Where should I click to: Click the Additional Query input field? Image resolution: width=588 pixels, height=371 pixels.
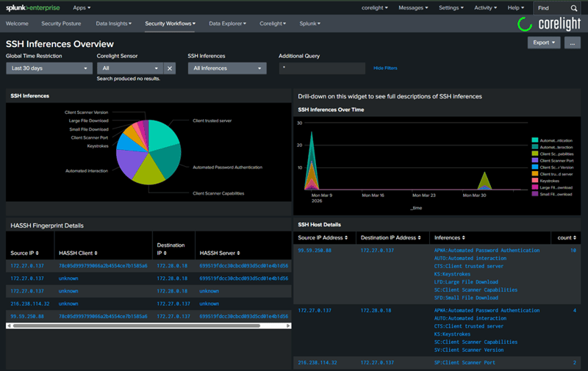coord(321,68)
